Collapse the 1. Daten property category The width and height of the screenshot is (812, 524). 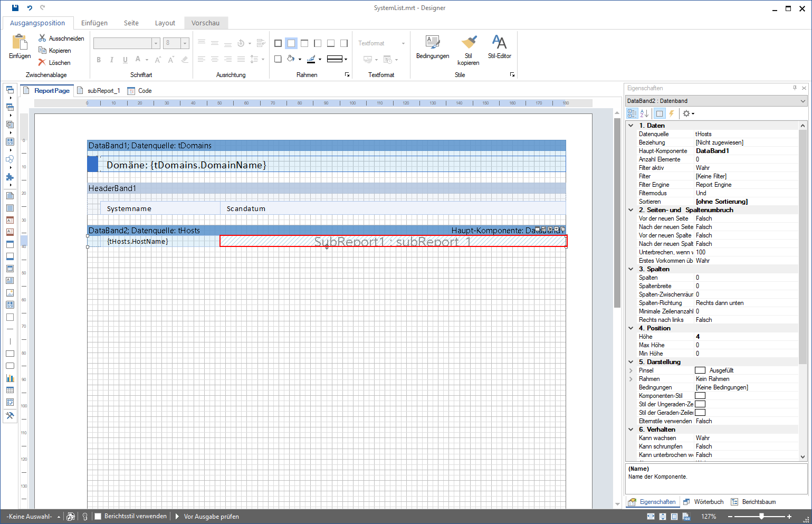pos(631,126)
